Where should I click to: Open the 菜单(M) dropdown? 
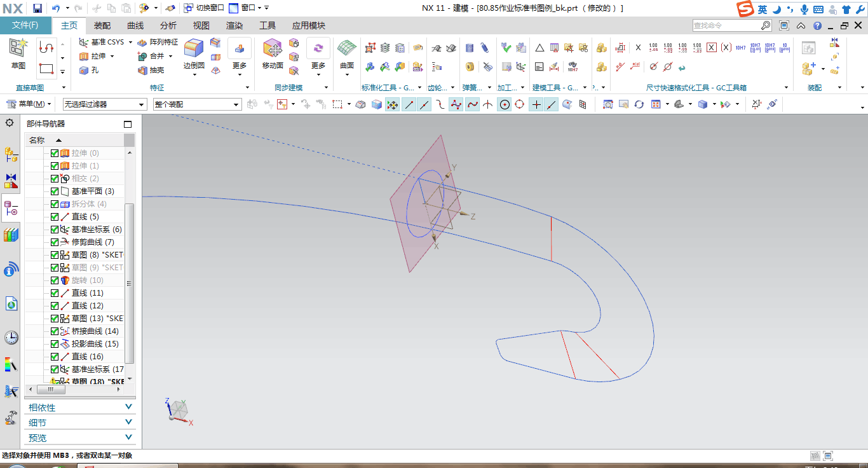(x=29, y=104)
